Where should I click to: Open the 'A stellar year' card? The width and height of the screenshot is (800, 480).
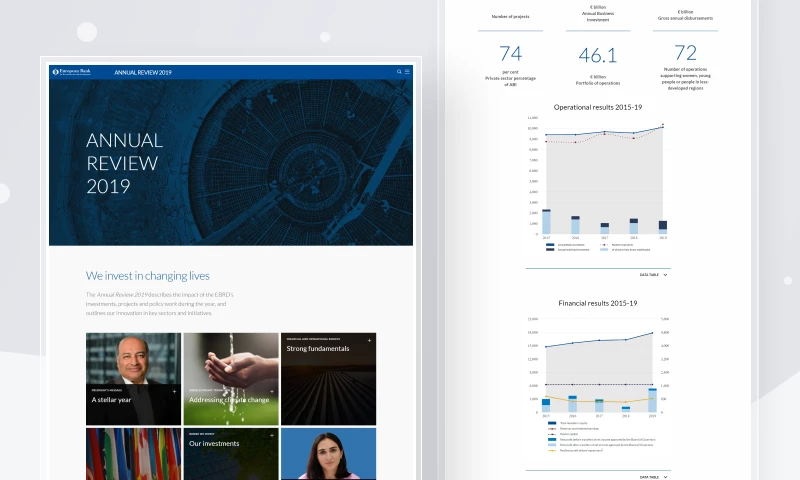point(133,379)
